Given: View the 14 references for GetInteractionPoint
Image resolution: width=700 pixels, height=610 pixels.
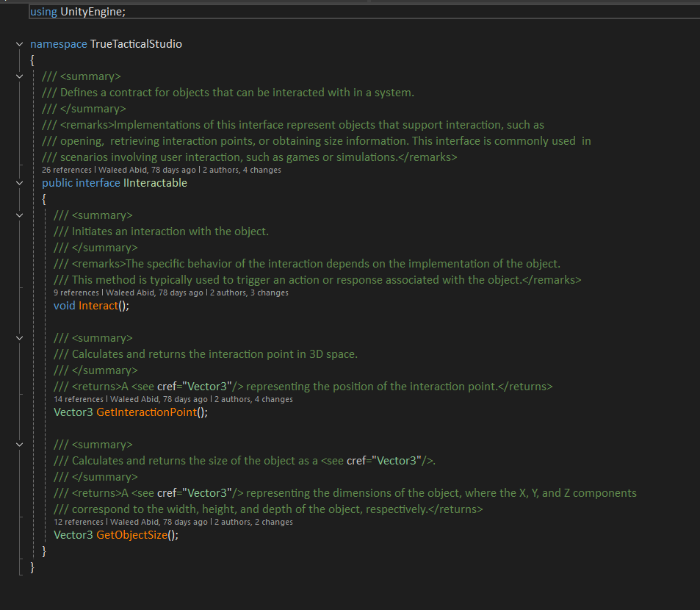Looking at the screenshot, I should (x=81, y=399).
